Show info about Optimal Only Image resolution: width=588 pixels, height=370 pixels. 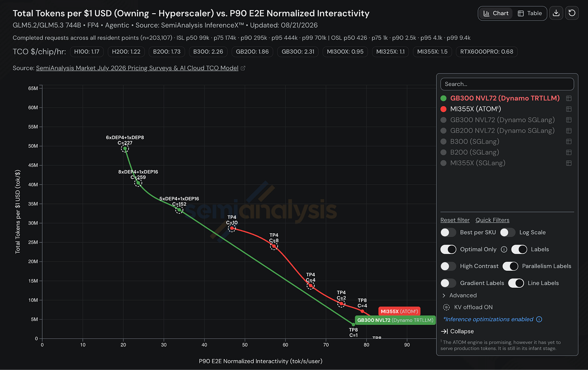(504, 249)
